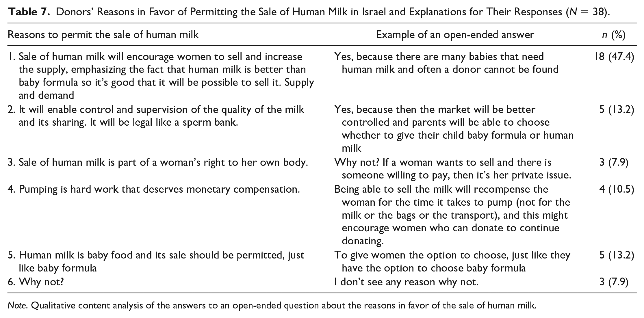Click the '18 (47.4)' value cell
Image resolution: width=644 pixels, height=318 pixels.
pos(614,57)
